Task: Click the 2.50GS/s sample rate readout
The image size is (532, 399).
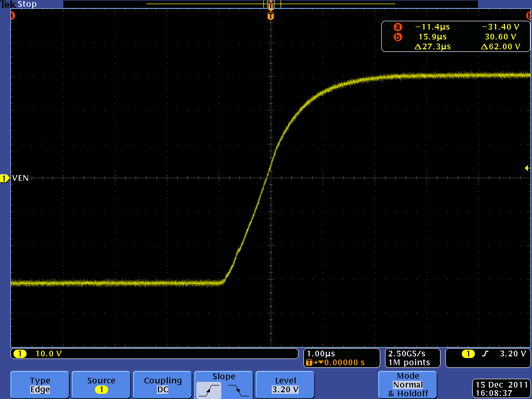Action: [407, 354]
